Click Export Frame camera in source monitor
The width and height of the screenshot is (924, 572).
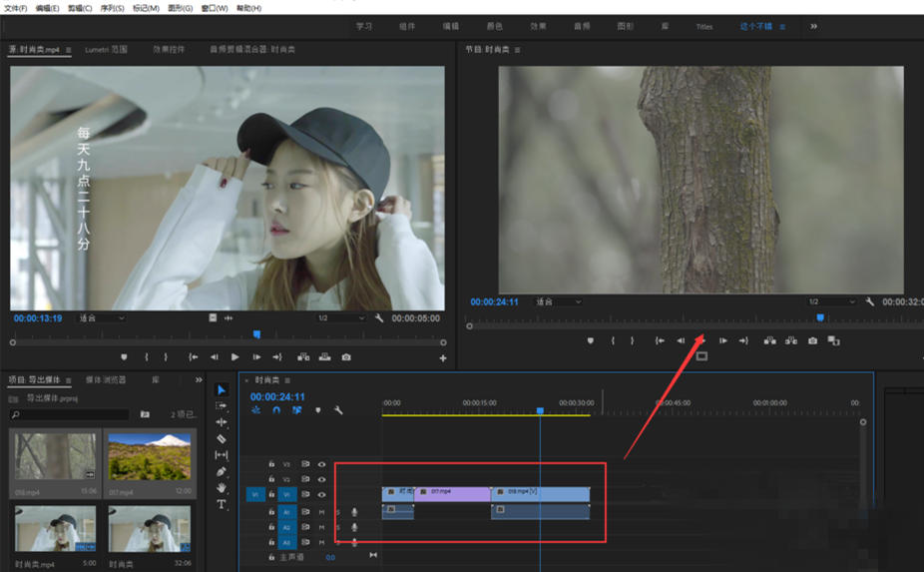click(x=346, y=357)
